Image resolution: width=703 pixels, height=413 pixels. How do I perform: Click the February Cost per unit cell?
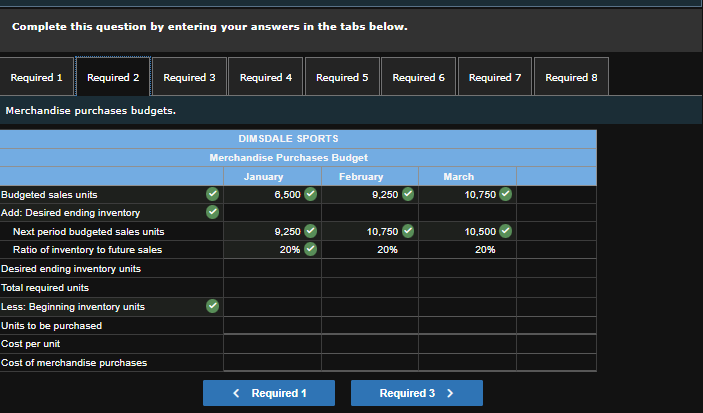pyautogui.click(x=370, y=344)
